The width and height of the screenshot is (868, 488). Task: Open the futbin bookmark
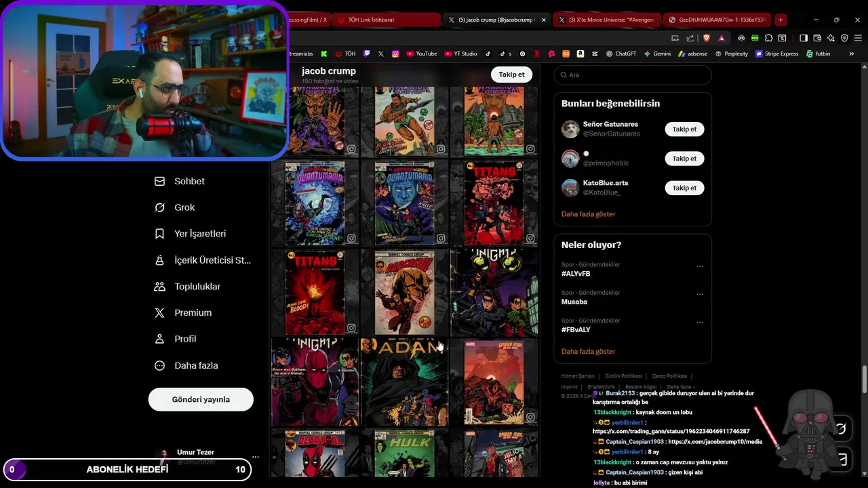point(818,54)
